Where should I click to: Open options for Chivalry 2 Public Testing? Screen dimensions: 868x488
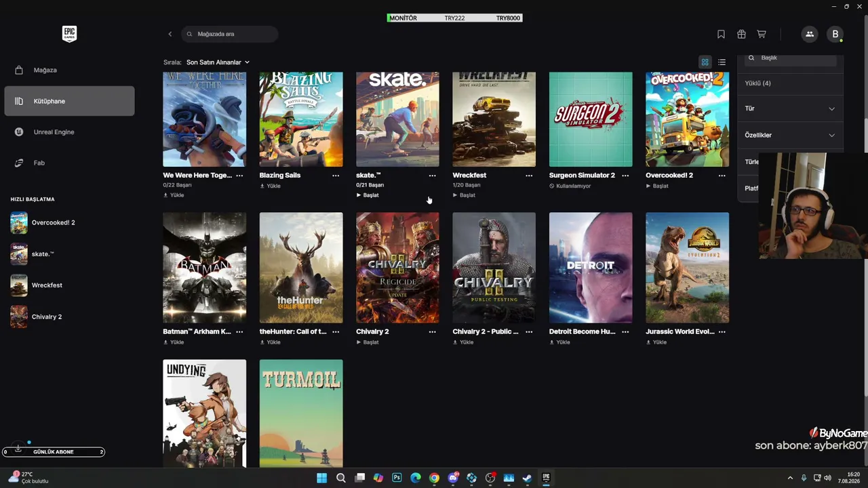pos(529,332)
